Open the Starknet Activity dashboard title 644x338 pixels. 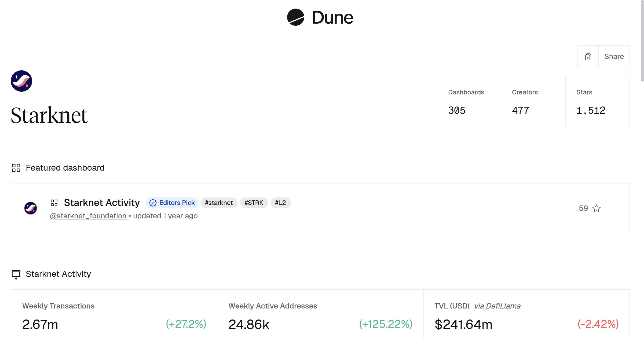102,203
